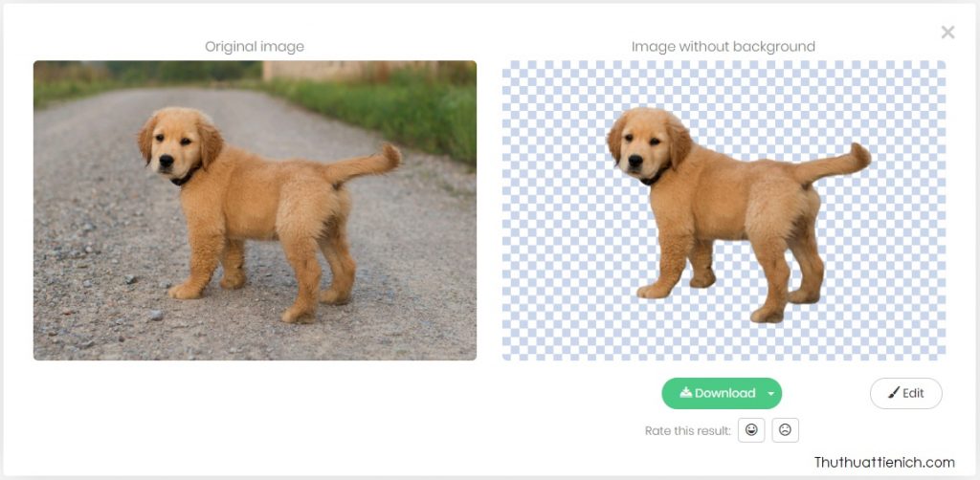Click the sad face rating icon
Image resolution: width=980 pixels, height=480 pixels.
tap(785, 430)
